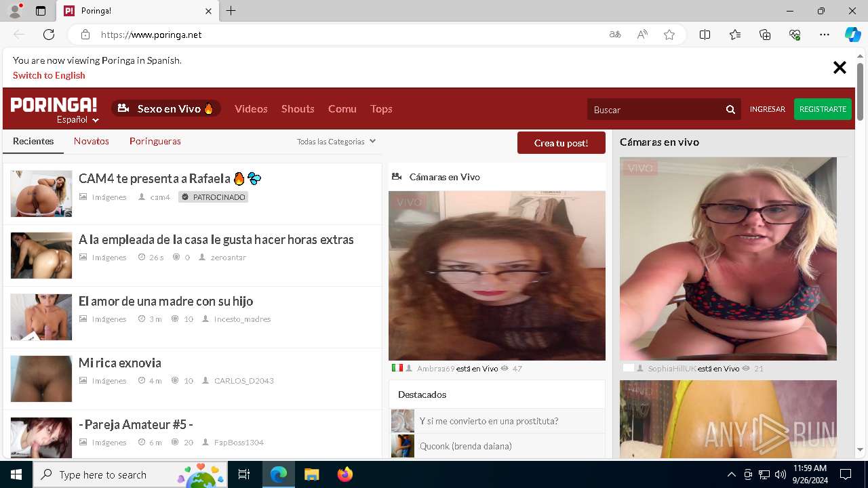Viewport: 868px width, 488px height.
Task: Open the Comu menu item
Action: 342,108
